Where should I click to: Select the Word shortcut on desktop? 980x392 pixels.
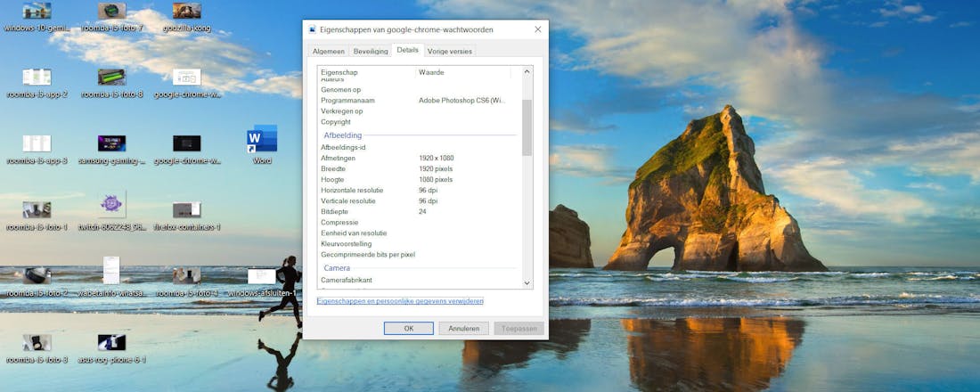[x=262, y=145]
